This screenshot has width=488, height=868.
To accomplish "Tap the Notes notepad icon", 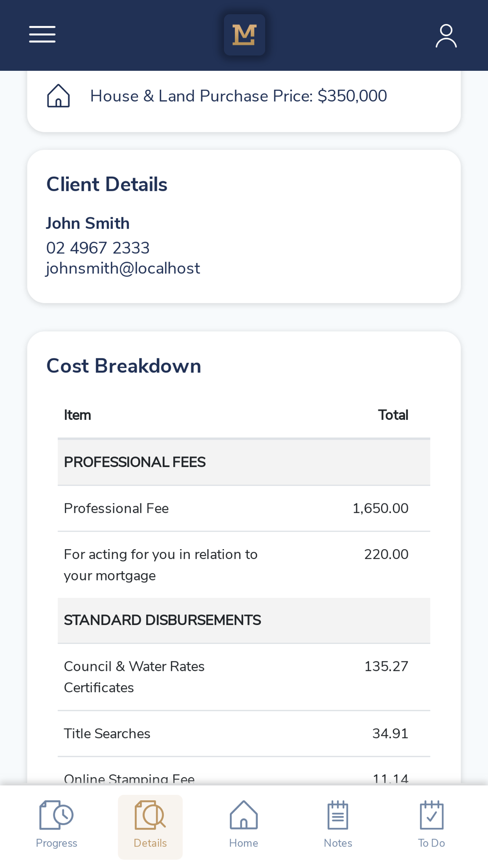I will [338, 815].
